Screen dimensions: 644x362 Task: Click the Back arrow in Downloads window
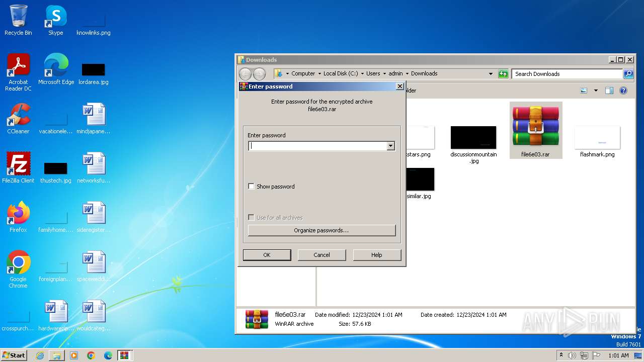(245, 74)
